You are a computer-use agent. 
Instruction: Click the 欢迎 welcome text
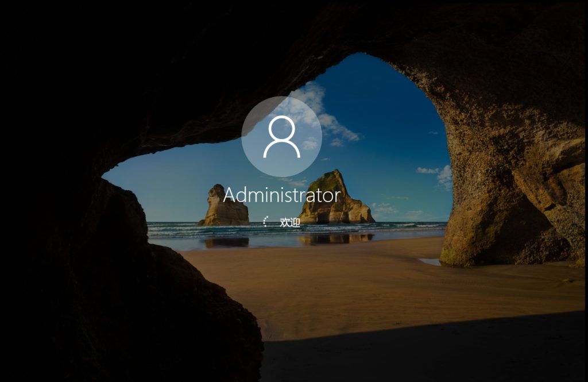click(290, 222)
